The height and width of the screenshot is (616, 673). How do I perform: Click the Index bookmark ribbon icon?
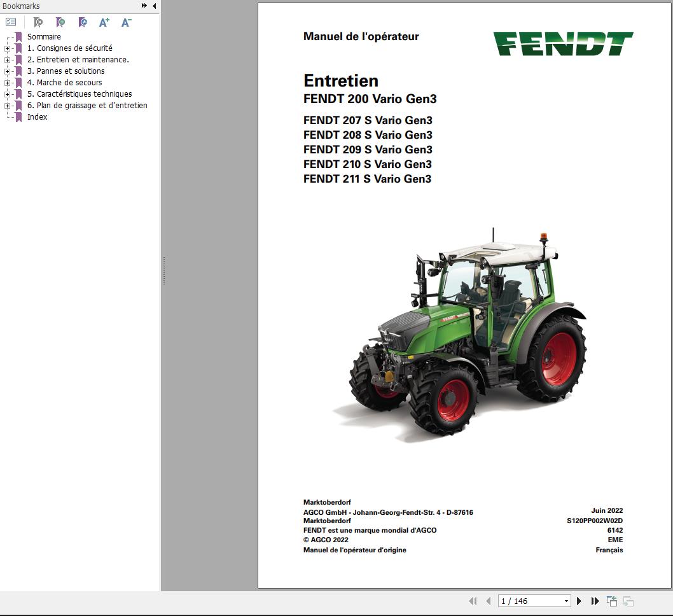(18, 116)
